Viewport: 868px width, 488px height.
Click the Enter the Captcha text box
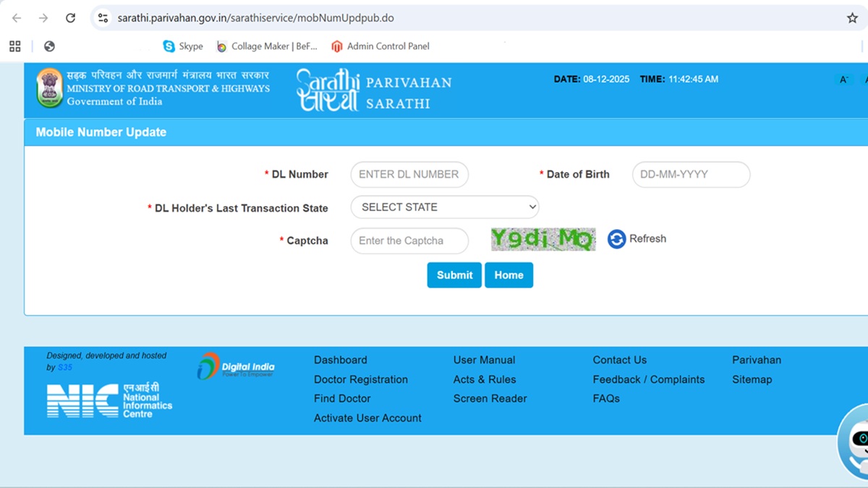pos(409,241)
